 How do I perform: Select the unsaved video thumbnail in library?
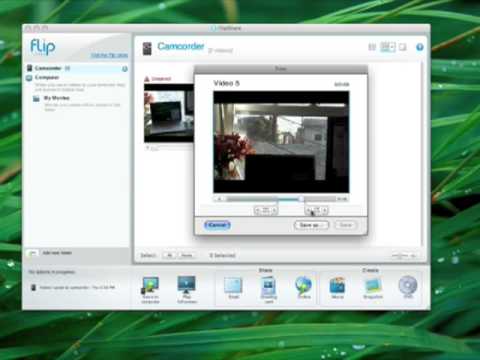point(169,113)
